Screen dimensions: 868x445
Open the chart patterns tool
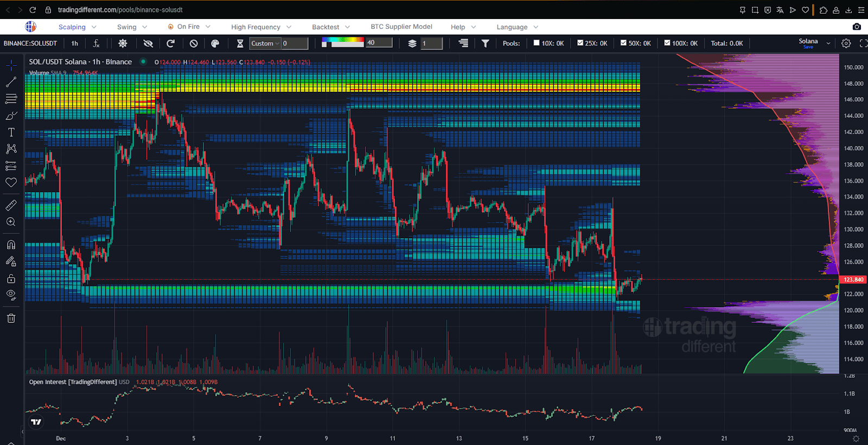[11, 149]
